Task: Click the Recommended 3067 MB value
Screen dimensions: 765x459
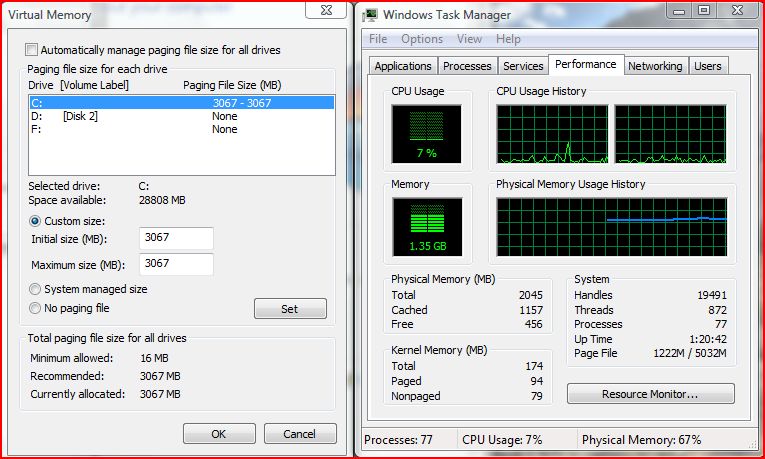Action: 160,376
